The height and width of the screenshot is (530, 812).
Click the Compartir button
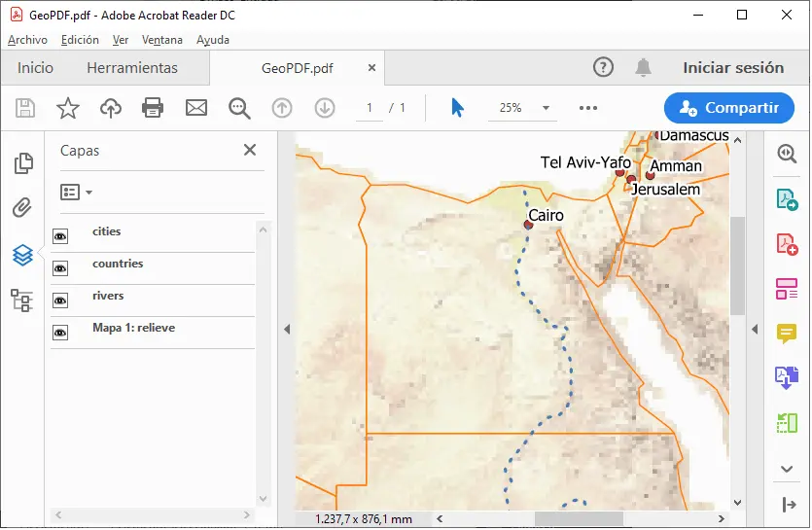728,108
